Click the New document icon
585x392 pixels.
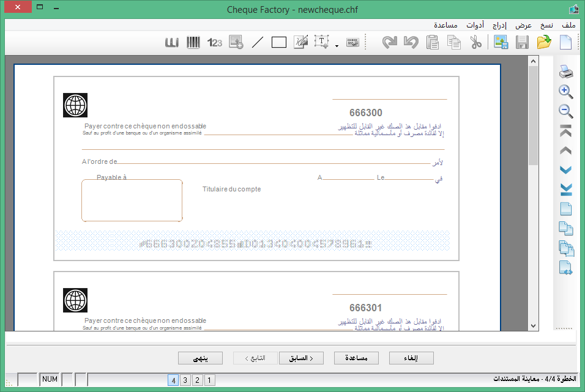coord(565,42)
